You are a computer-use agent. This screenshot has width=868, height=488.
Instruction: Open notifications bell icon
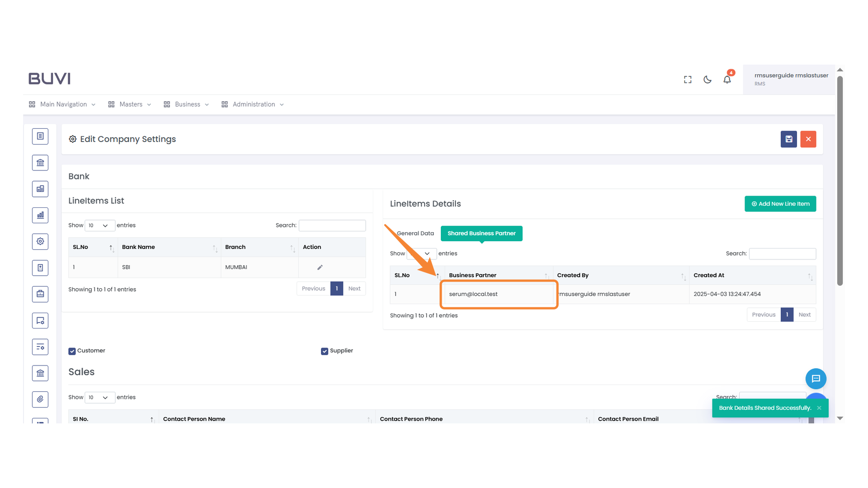(x=727, y=80)
